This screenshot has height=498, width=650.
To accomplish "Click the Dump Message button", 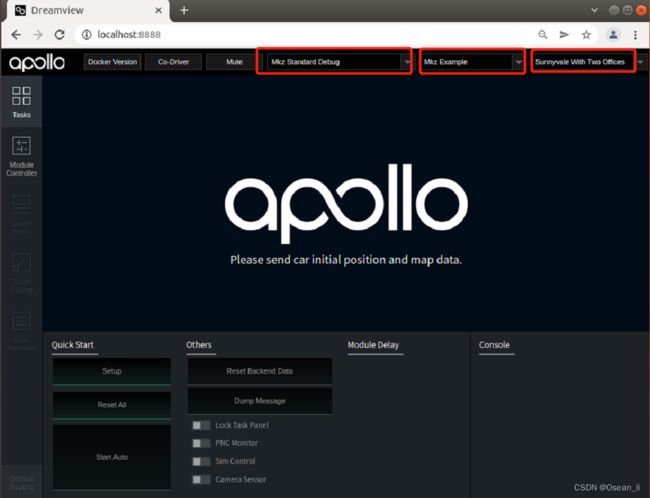I will point(260,401).
